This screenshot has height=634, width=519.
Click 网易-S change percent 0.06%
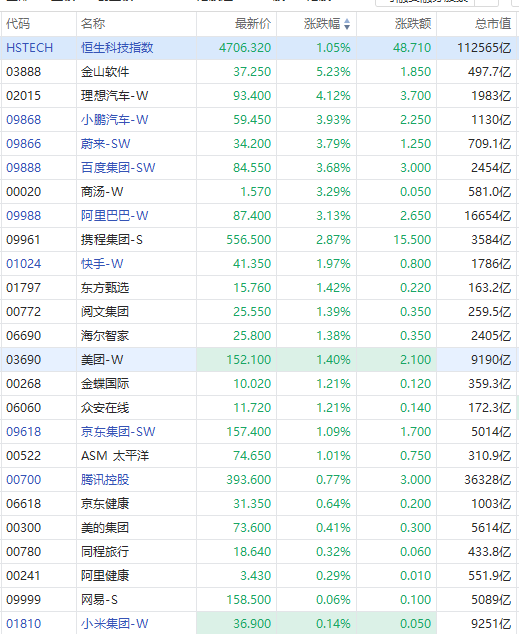point(333,600)
